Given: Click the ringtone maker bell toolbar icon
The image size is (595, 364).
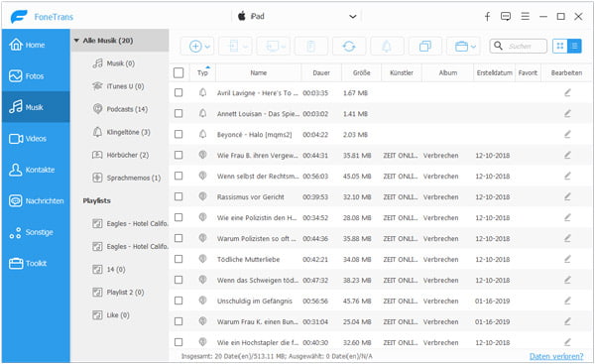Looking at the screenshot, I should click(x=387, y=47).
